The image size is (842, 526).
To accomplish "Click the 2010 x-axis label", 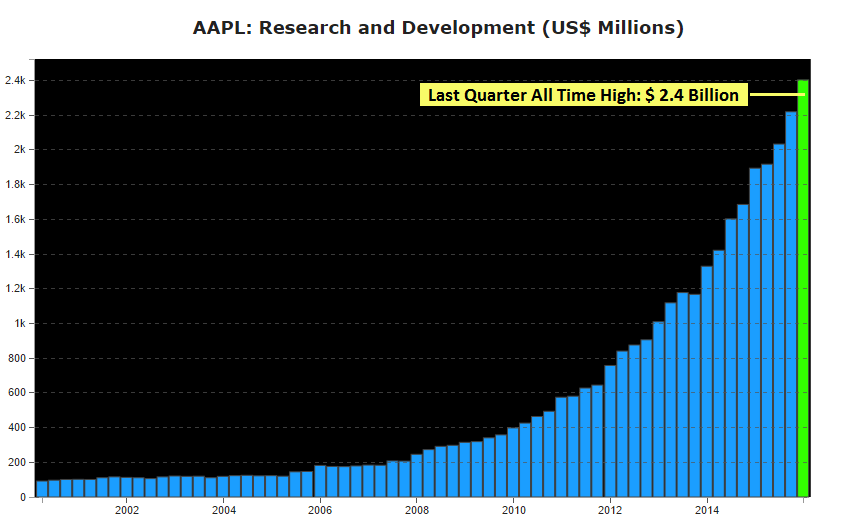I will coord(514,510).
